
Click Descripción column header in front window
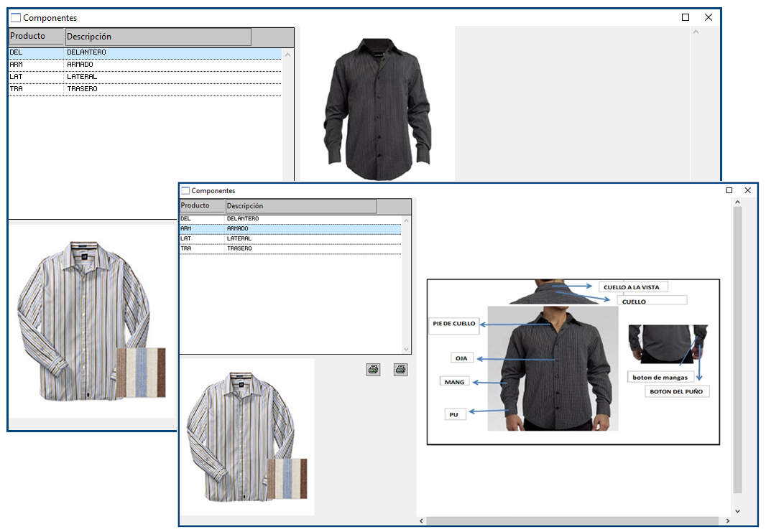coord(301,206)
